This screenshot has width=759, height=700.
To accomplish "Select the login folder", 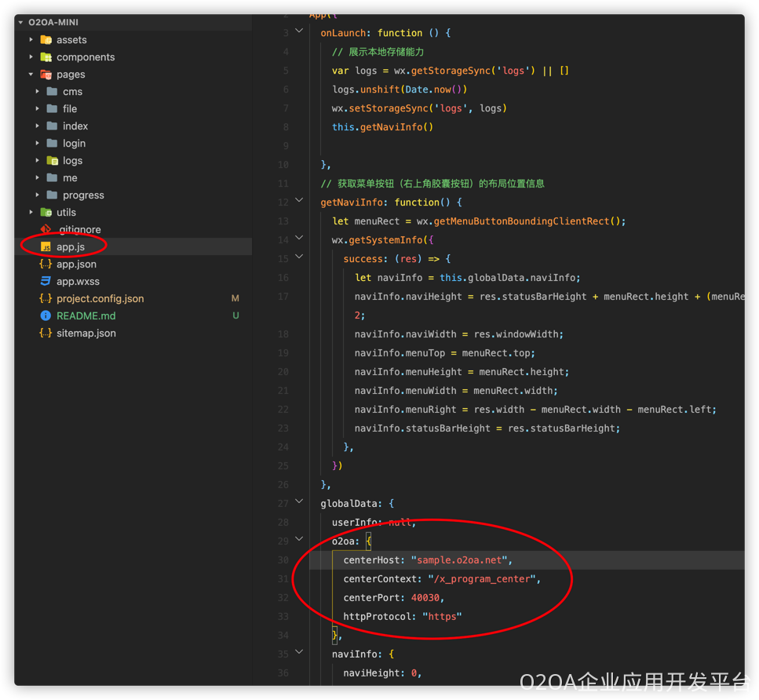I will click(74, 144).
